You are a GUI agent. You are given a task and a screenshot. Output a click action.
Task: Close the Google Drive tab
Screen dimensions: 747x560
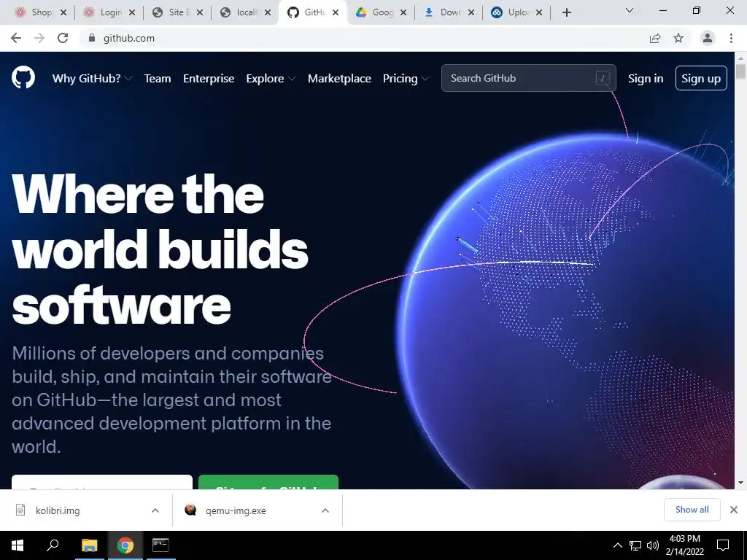pyautogui.click(x=403, y=13)
